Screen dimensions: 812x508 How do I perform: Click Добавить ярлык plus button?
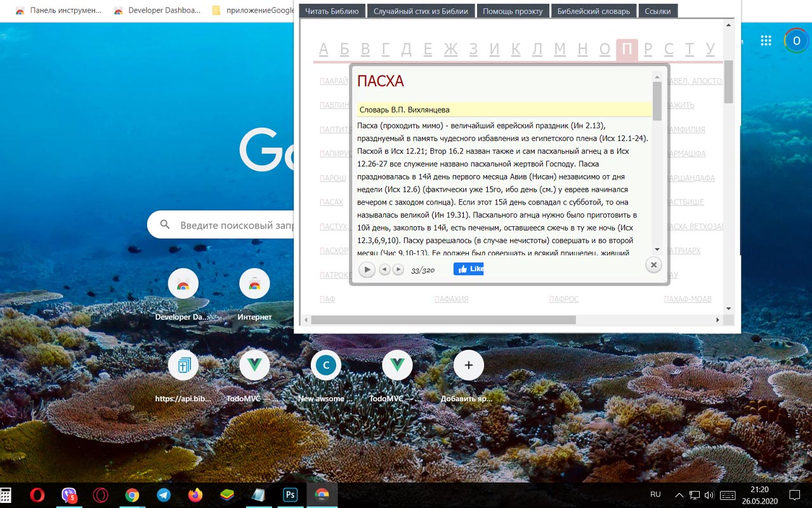point(469,365)
